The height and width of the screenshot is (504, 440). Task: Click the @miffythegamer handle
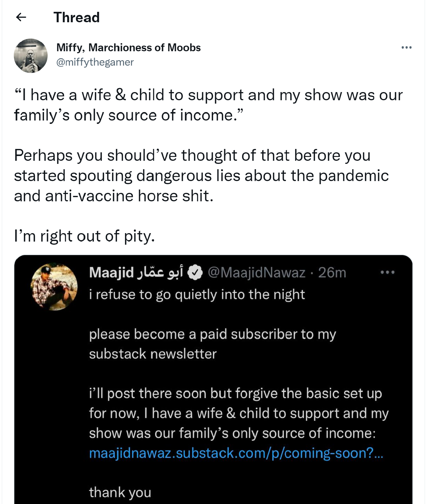(95, 62)
